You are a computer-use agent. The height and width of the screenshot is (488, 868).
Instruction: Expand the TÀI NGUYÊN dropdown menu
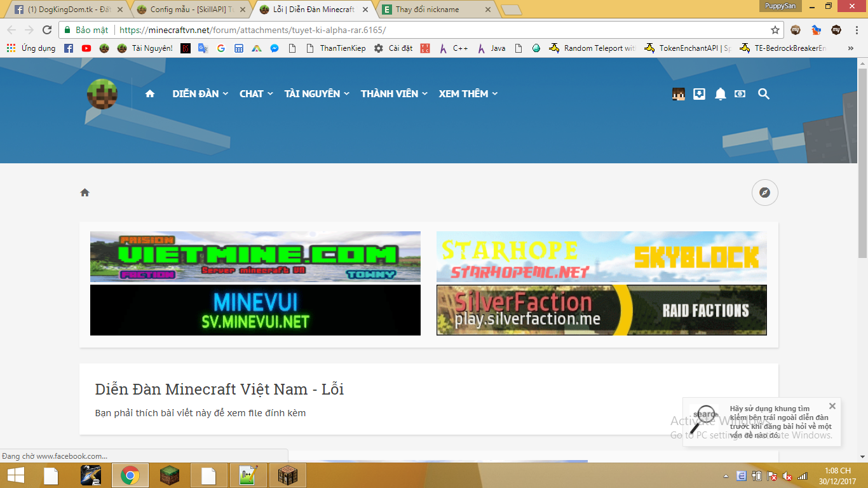coord(317,94)
